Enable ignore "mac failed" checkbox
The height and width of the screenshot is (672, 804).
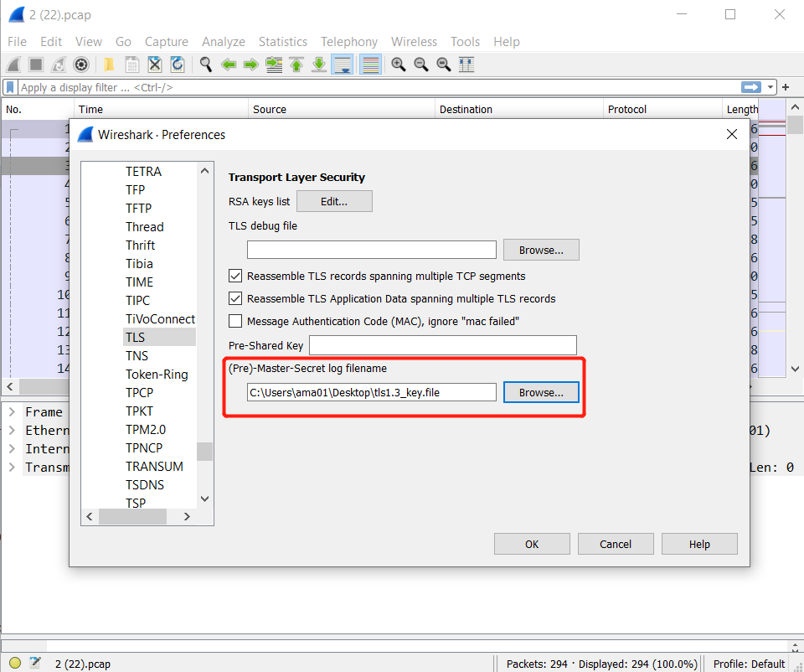[235, 321]
